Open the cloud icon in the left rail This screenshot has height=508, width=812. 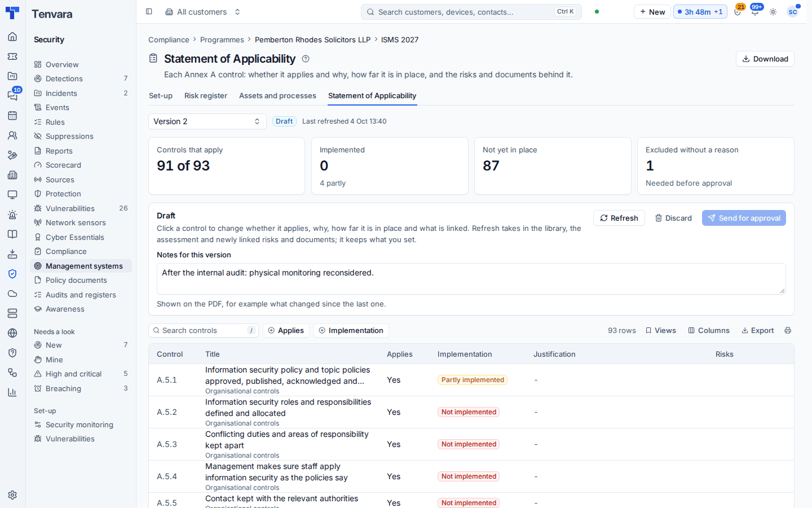coord(12,294)
